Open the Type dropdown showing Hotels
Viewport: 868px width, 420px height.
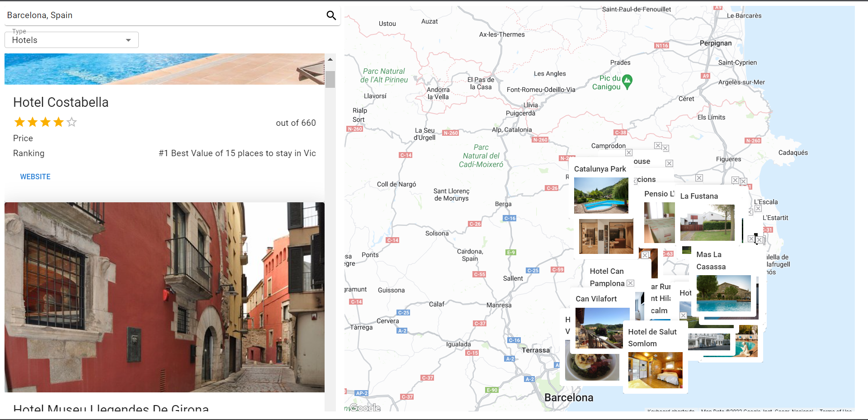(71, 40)
